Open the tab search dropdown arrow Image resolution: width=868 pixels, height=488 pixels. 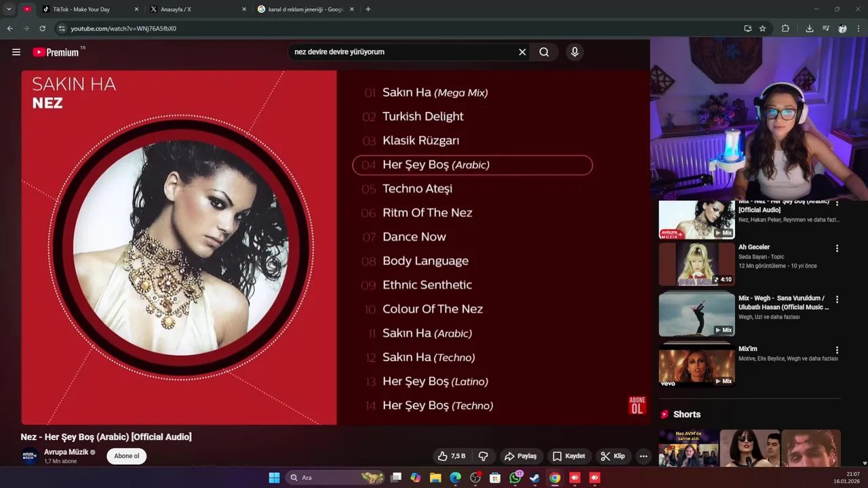(9, 9)
